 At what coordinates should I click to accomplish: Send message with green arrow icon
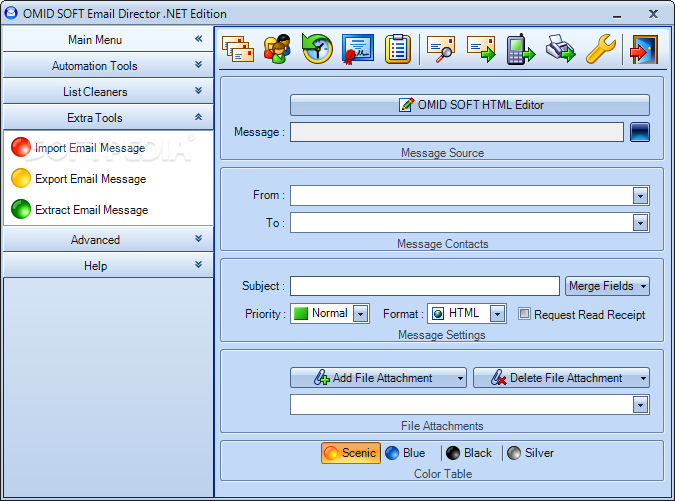[x=481, y=49]
